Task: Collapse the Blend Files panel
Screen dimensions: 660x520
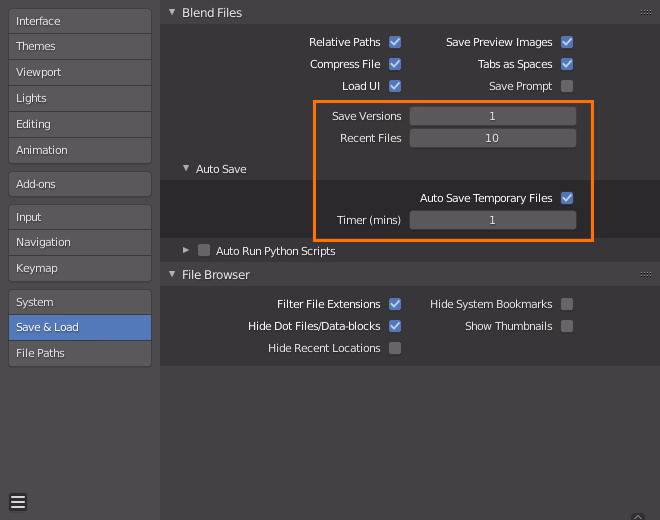Action: [x=172, y=12]
